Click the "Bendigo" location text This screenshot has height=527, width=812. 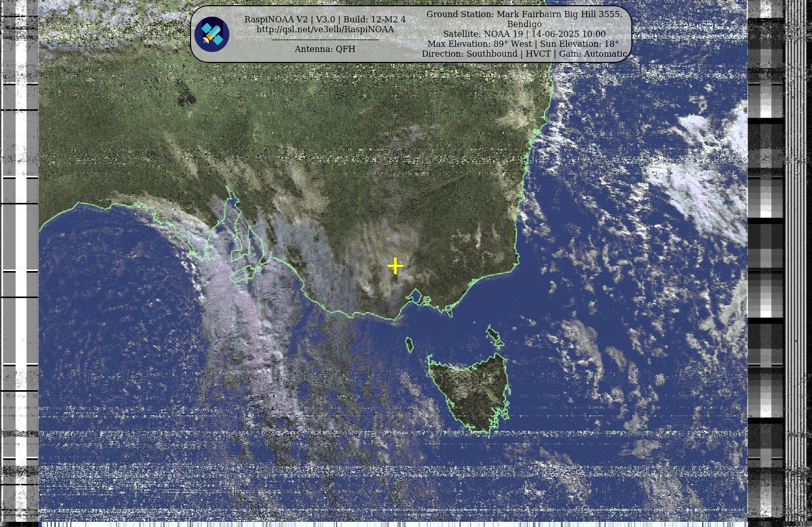(524, 24)
